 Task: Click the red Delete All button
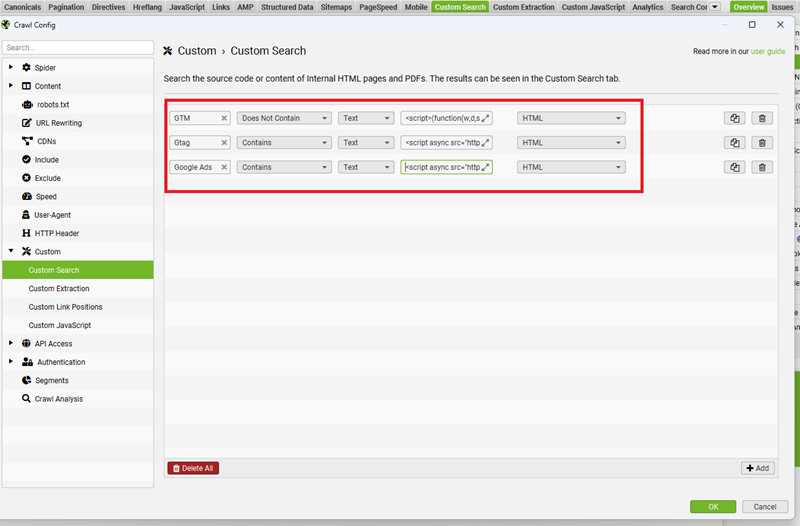[193, 468]
